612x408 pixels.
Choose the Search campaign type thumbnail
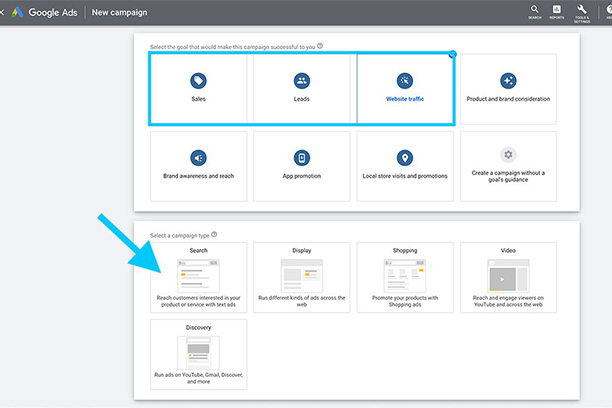198,276
